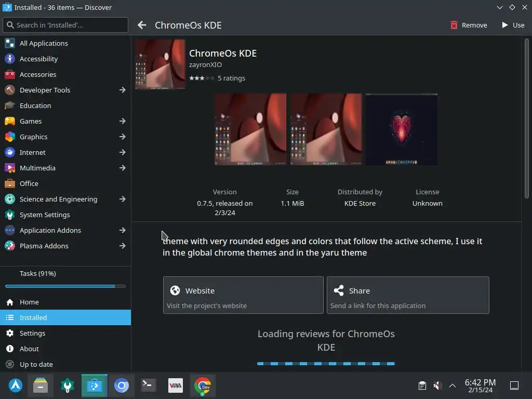Click the Use play icon
Screen dimensions: 532x399
click(505, 25)
